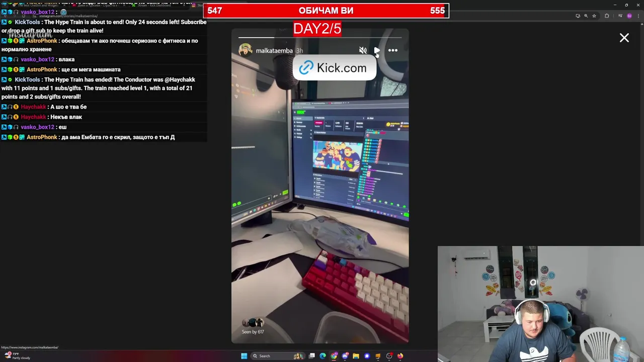Unmute the Instagram story audio
Image resolution: width=644 pixels, height=362 pixels.
tap(363, 50)
